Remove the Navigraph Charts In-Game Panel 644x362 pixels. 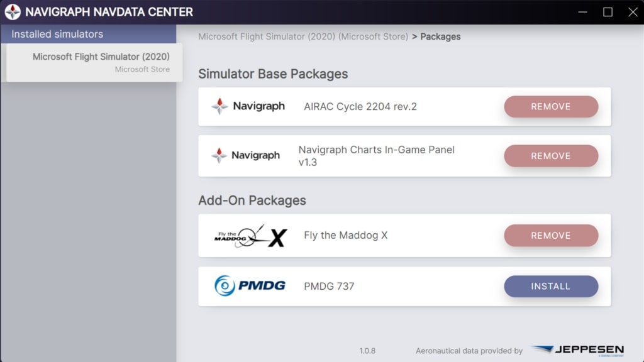(x=550, y=155)
